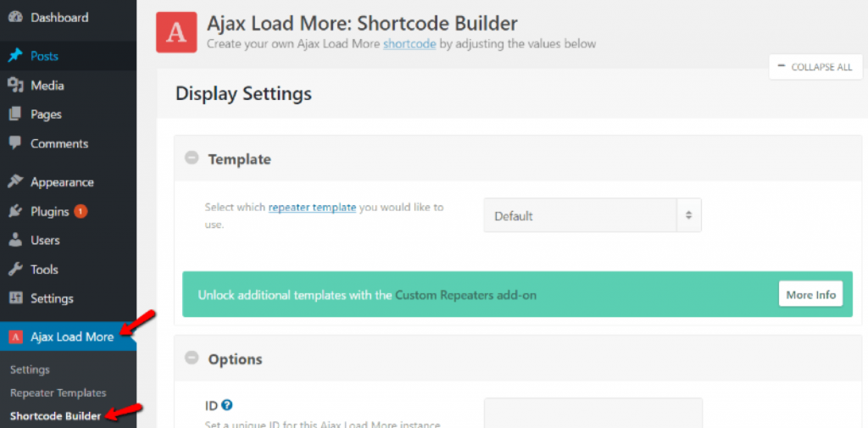Click the large Ajax Load More logo
The image size is (868, 428).
pos(176,33)
